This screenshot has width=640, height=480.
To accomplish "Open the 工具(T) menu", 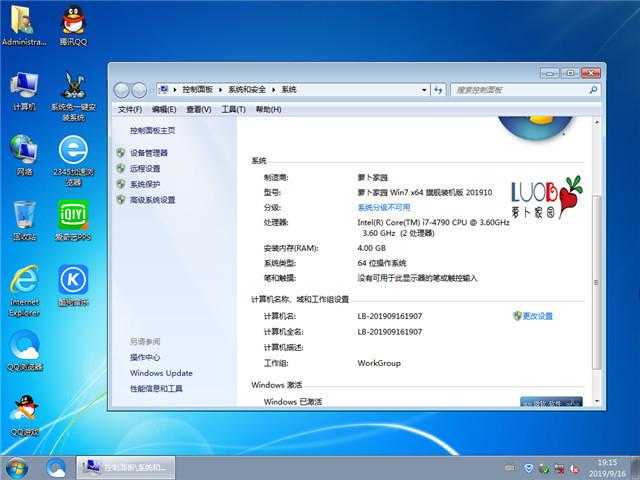I will tap(233, 109).
